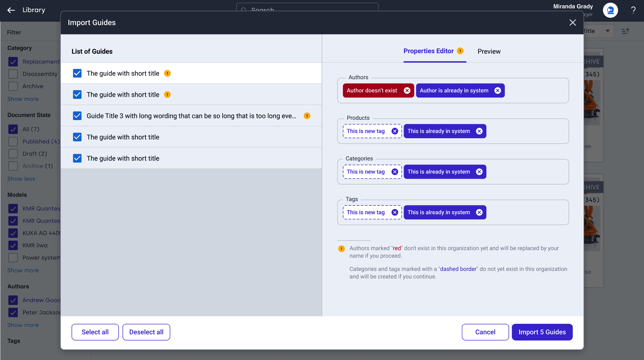The width and height of the screenshot is (644, 360).
Task: Toggle the Guide Title 3 checkbox
Action: (x=77, y=116)
